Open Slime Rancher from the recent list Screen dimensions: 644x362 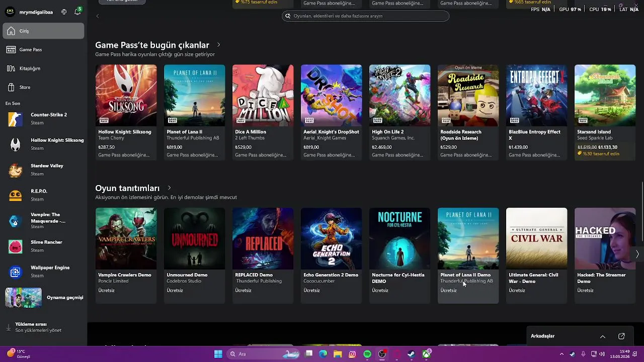tap(44, 246)
